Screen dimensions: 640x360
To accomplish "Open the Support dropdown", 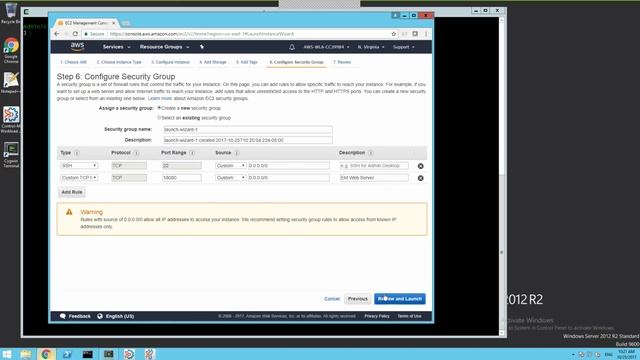I will (x=404, y=47).
